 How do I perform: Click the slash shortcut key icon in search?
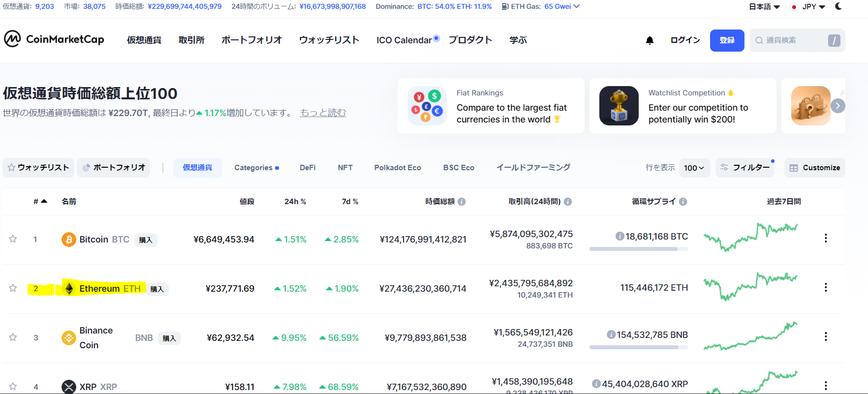834,40
